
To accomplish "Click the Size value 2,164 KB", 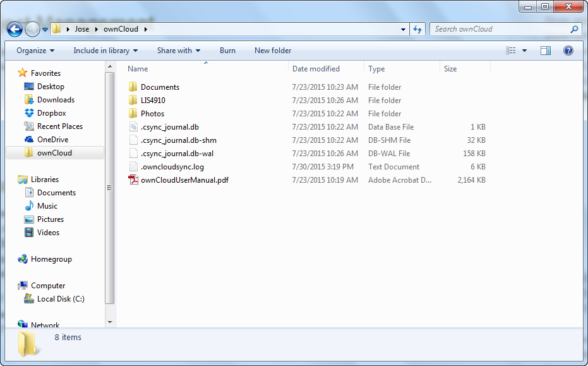I will click(x=471, y=180).
